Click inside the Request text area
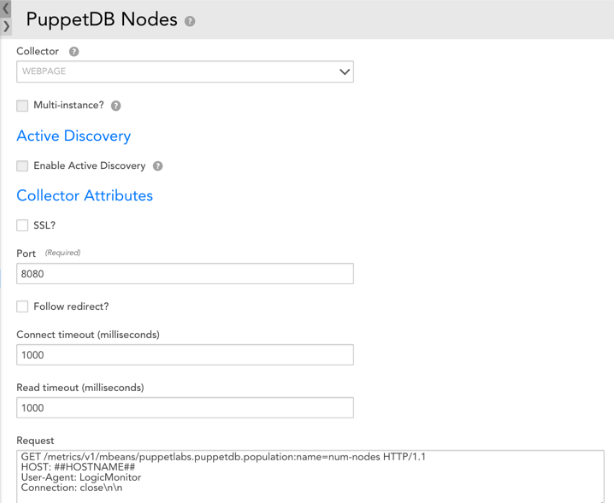 pos(310,476)
